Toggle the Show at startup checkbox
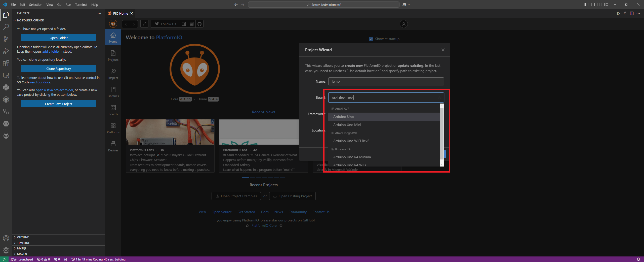The image size is (644, 262). (x=371, y=39)
